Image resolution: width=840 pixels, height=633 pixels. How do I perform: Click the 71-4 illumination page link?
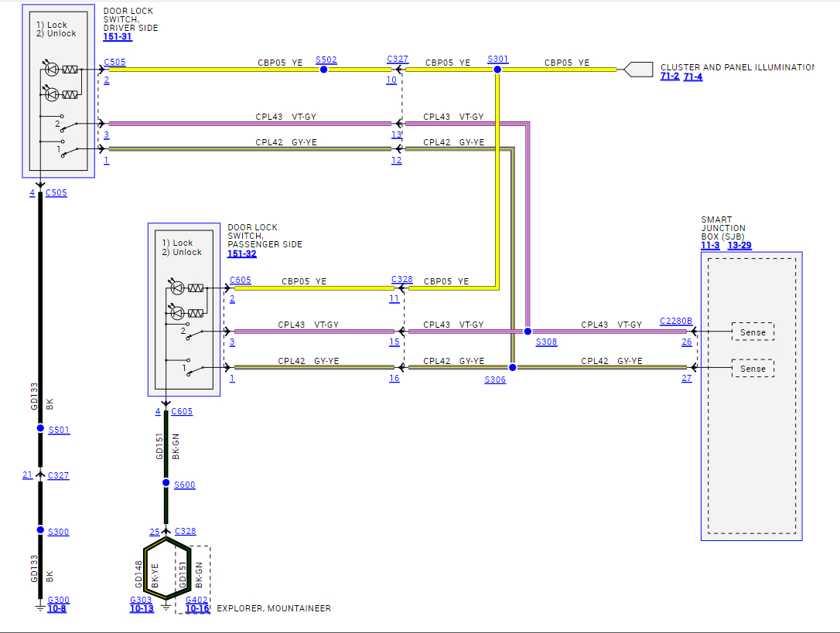pyautogui.click(x=693, y=77)
